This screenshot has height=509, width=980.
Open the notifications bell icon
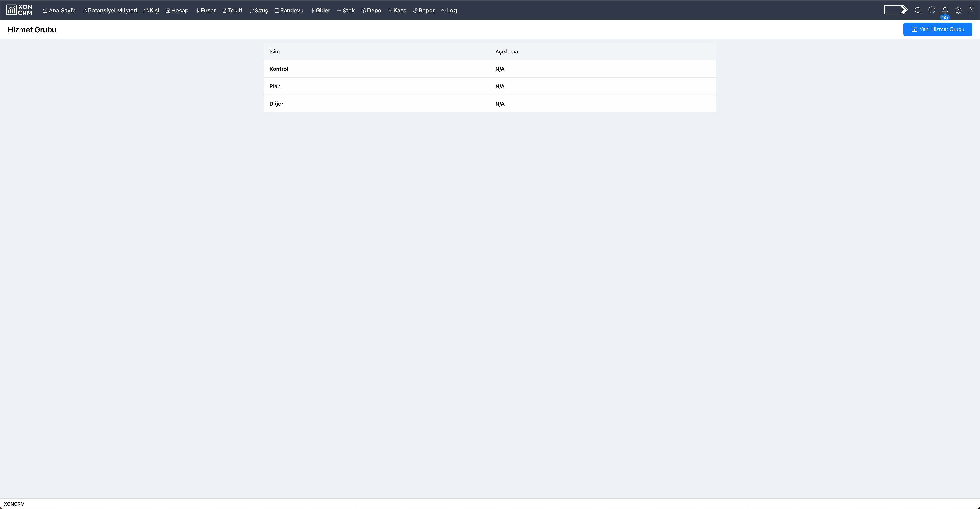[945, 10]
